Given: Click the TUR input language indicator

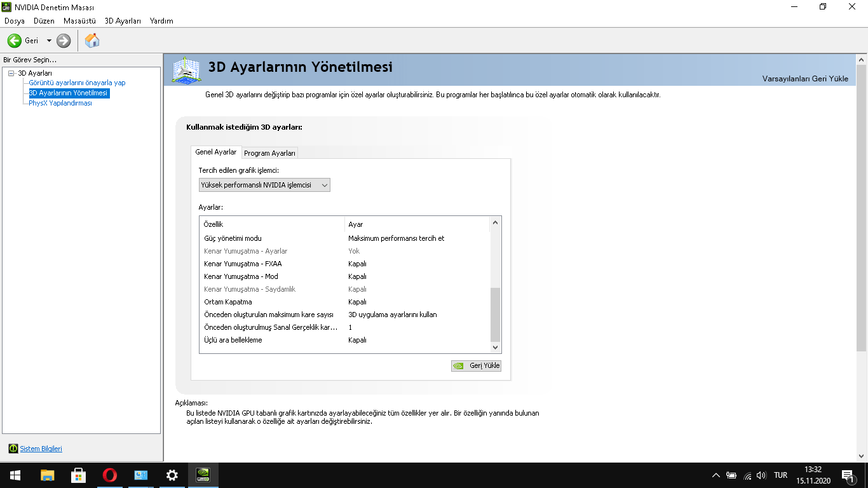Looking at the screenshot, I should 781,475.
